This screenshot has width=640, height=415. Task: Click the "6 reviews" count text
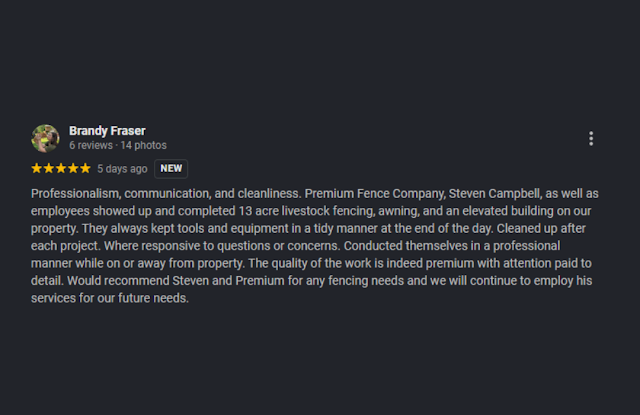click(91, 145)
